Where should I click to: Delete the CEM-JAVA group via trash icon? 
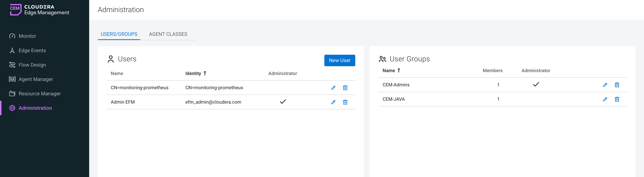[617, 99]
